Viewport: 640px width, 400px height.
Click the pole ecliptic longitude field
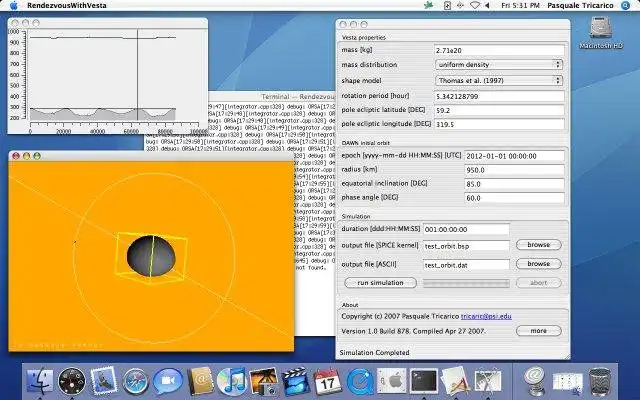499,124
